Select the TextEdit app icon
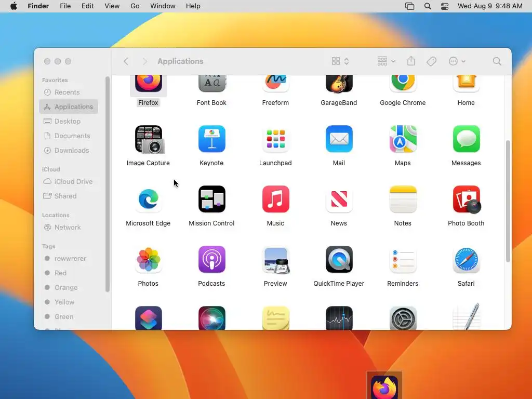The image size is (532, 399). click(x=466, y=317)
